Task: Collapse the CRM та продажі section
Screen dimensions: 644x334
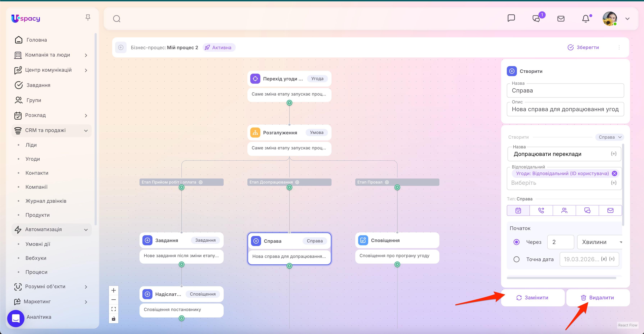Action: pyautogui.click(x=86, y=130)
